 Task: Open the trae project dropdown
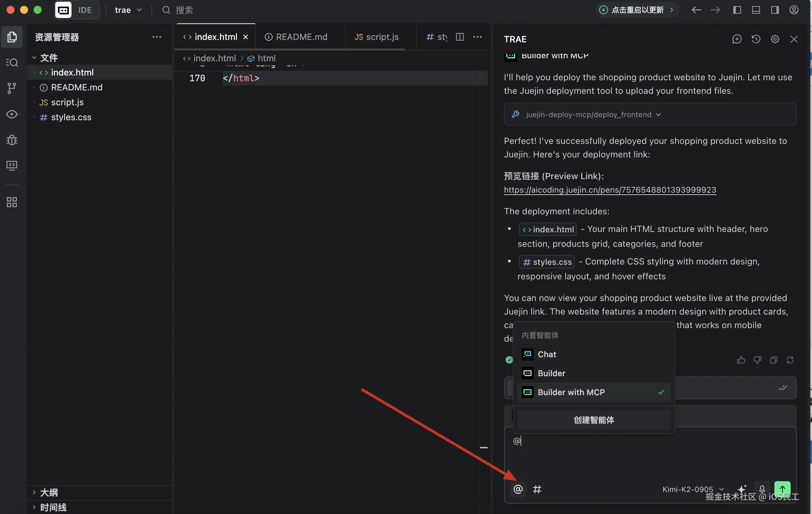click(128, 10)
